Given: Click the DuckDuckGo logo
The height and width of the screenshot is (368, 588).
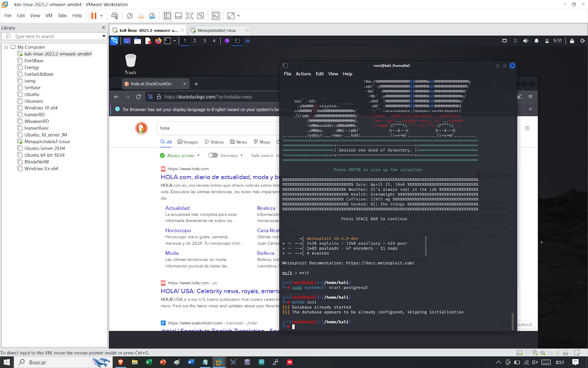Looking at the screenshot, I should click(x=141, y=128).
